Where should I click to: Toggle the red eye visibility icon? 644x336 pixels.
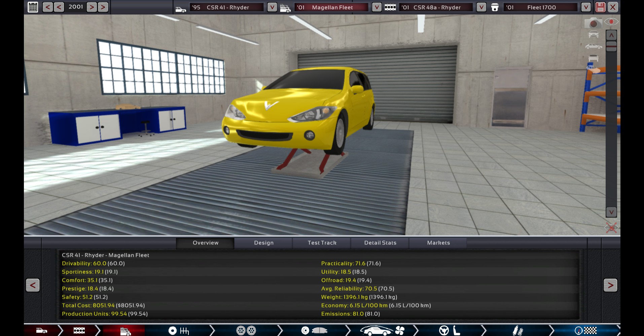611,22
